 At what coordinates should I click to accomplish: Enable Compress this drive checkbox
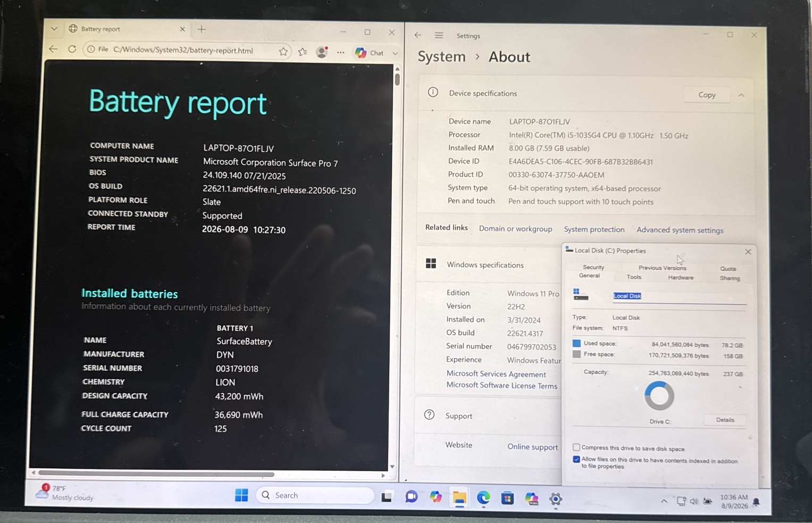(x=576, y=447)
